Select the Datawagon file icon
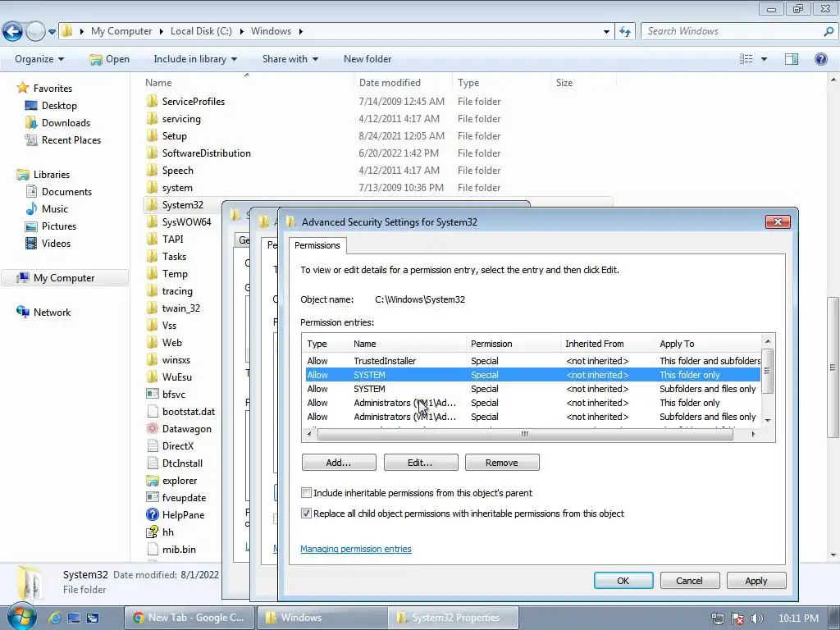The image size is (840, 630). click(152, 428)
